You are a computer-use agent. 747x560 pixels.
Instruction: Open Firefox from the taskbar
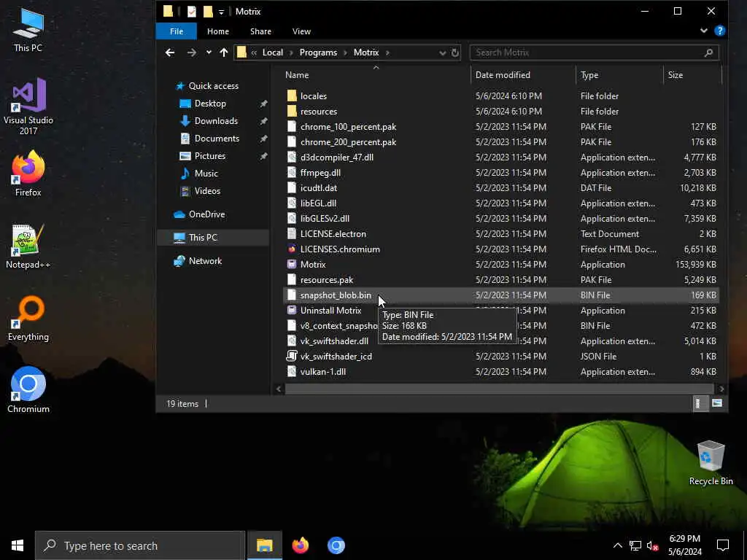pos(300,545)
